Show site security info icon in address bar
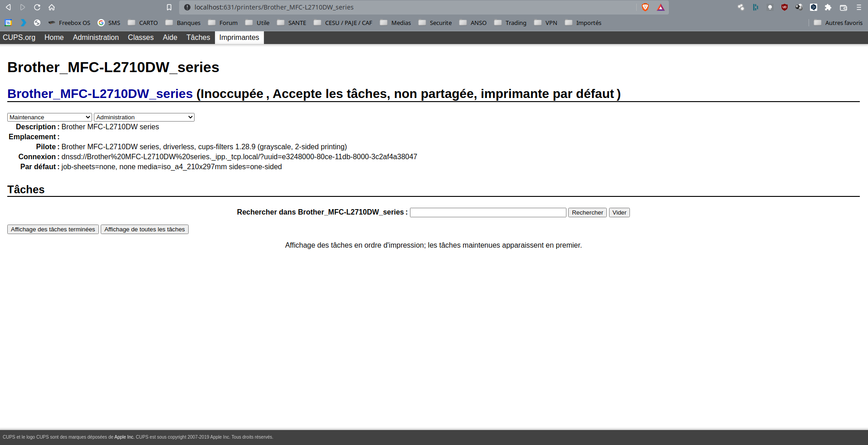The height and width of the screenshot is (445, 868). coord(187,7)
